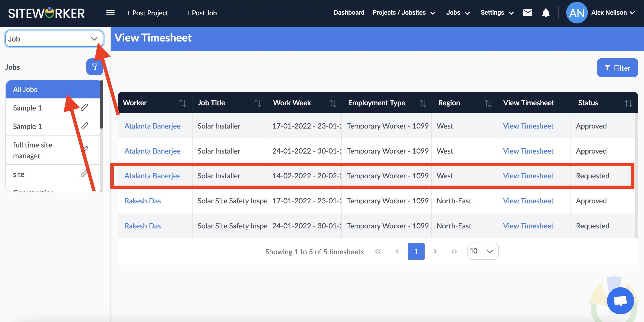View Timesheet for Rakesh Das week 24-01-2022
Viewport: 644px width, 322px height.
(x=528, y=225)
